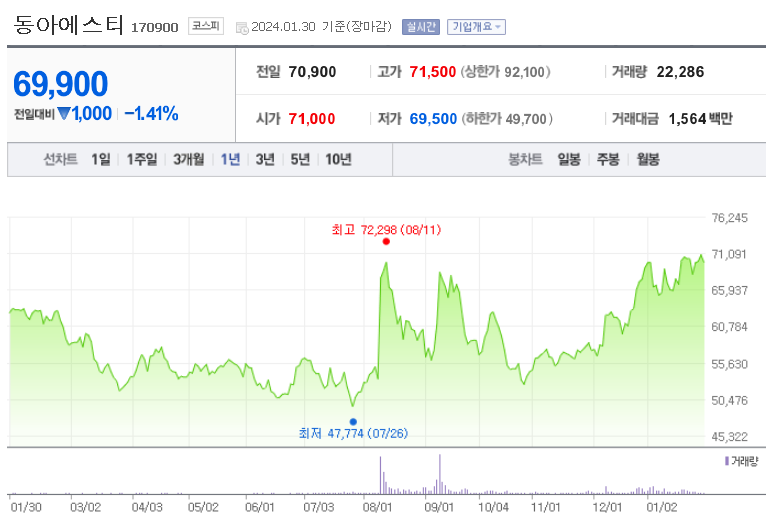
Task: Click the 거래량 value 22,286
Action: pos(680,72)
